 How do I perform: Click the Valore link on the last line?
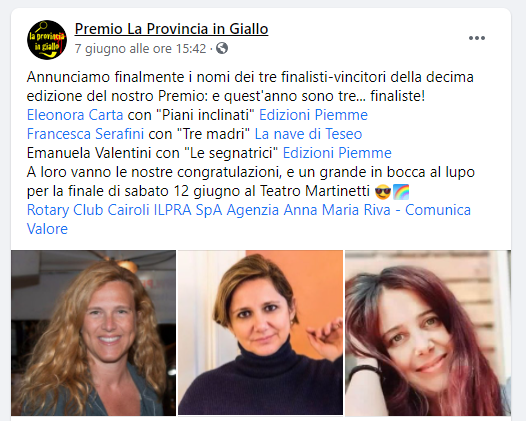47,229
